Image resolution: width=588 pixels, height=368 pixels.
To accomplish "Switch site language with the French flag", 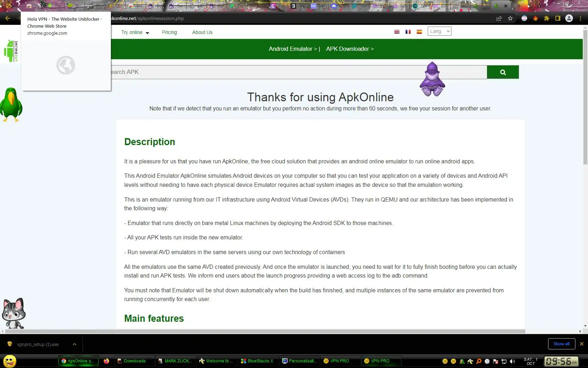I will tap(408, 32).
